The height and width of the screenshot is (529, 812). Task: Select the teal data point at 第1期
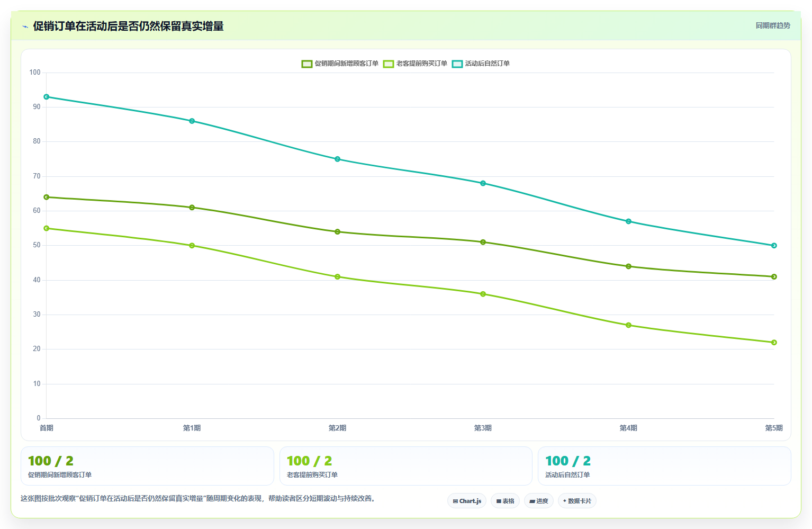point(192,121)
